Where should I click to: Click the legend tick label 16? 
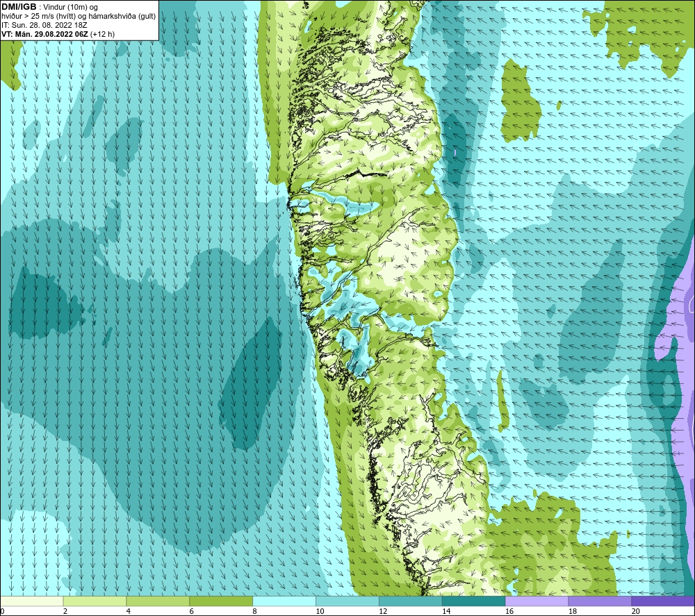click(509, 611)
